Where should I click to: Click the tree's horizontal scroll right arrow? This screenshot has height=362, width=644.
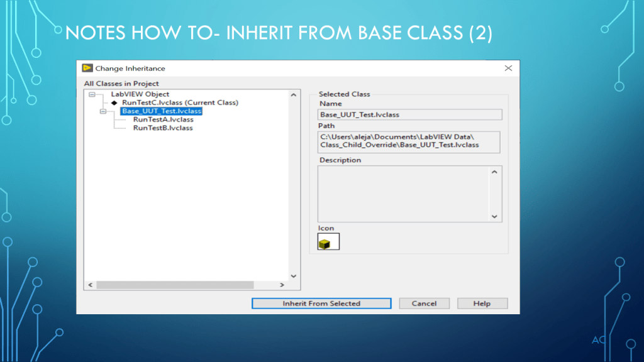click(281, 285)
